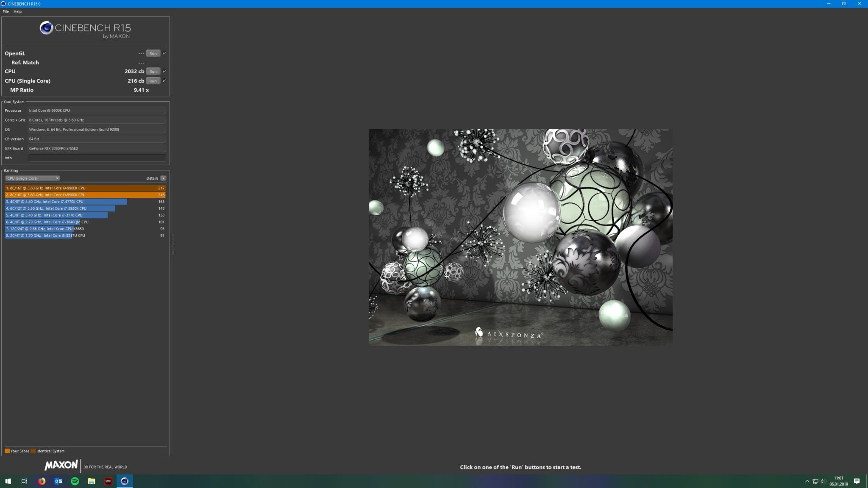The height and width of the screenshot is (488, 868).
Task: Open the notification center icon
Action: 857,481
